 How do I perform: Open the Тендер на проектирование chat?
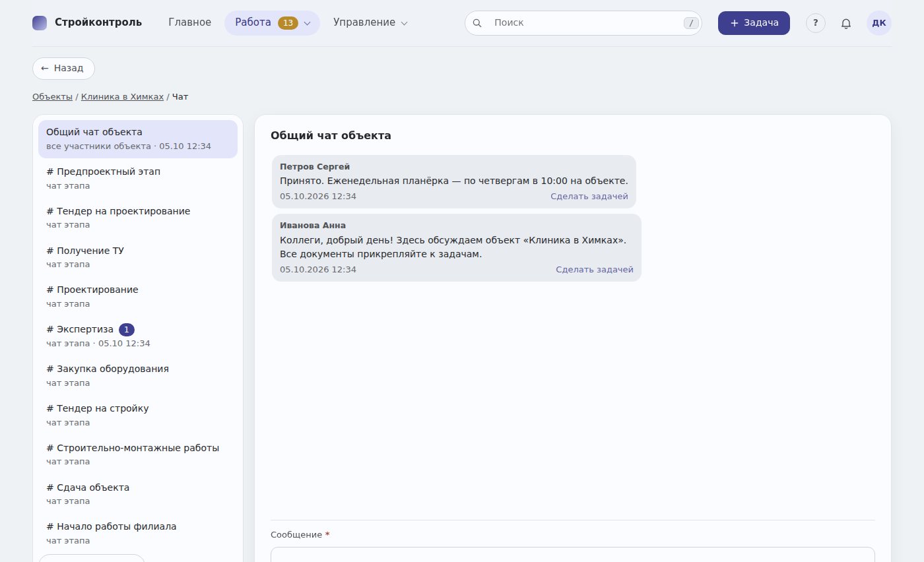click(x=138, y=218)
